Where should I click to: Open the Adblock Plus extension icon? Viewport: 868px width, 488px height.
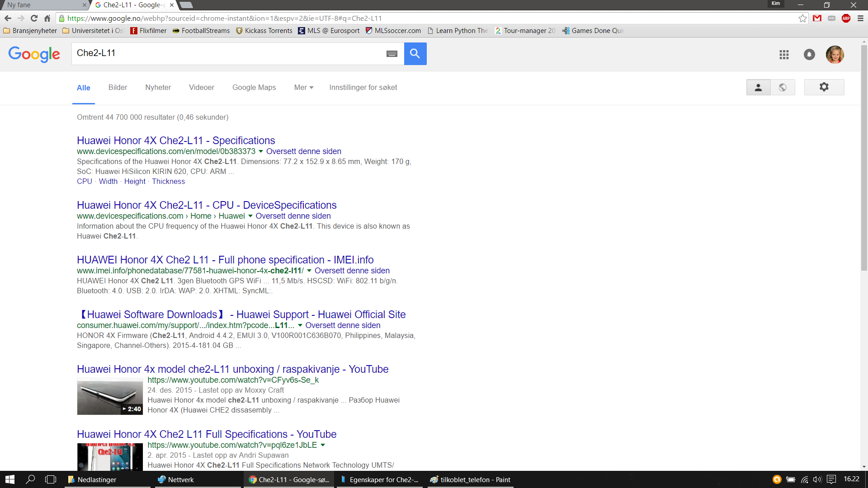click(x=846, y=19)
